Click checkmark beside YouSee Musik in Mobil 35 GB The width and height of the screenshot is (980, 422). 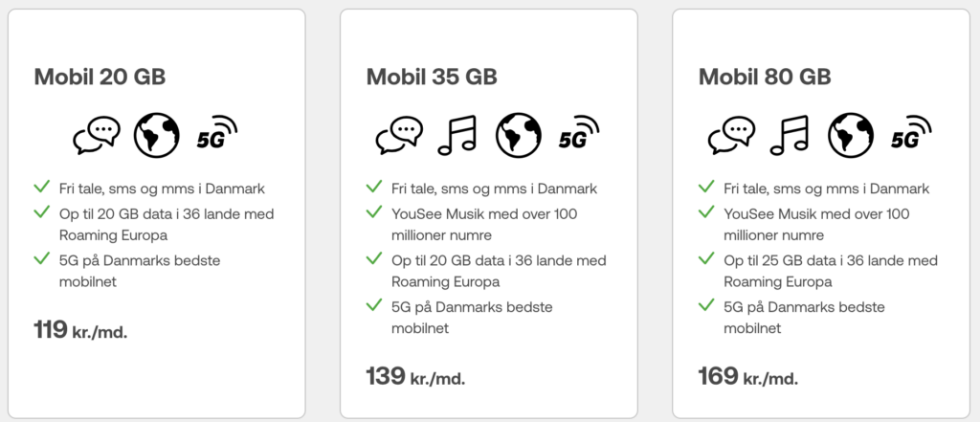pyautogui.click(x=374, y=211)
